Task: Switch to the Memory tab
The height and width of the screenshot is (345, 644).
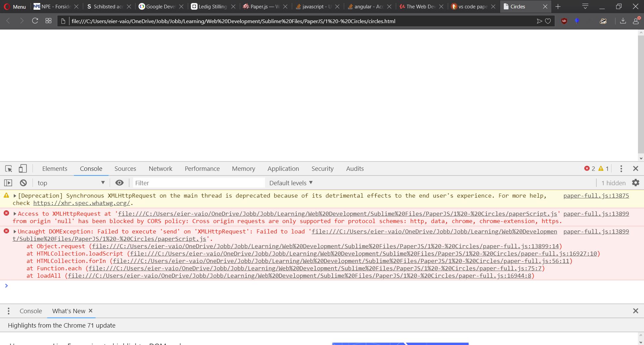Action: tap(244, 168)
